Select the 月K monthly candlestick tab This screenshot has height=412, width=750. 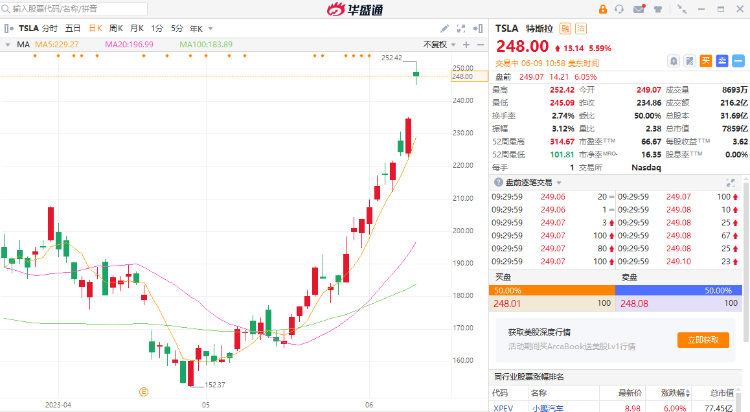point(137,29)
